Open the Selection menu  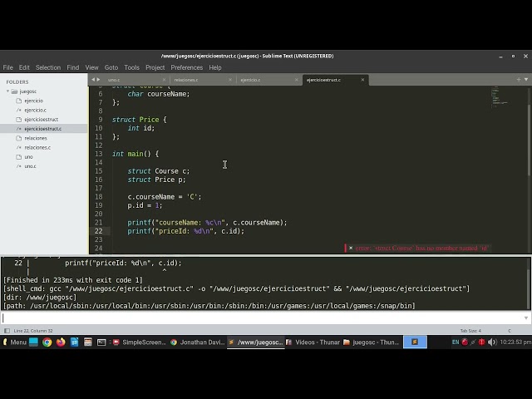point(48,67)
